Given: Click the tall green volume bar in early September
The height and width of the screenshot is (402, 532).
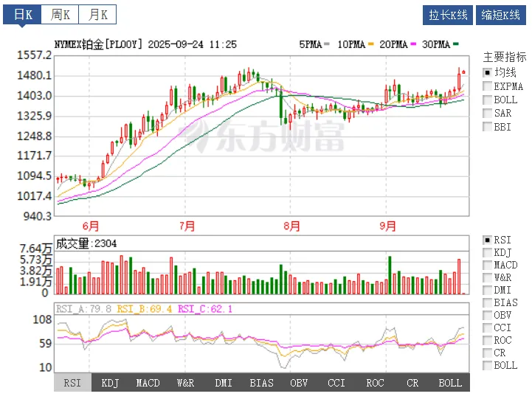Looking at the screenshot, I should tap(390, 275).
